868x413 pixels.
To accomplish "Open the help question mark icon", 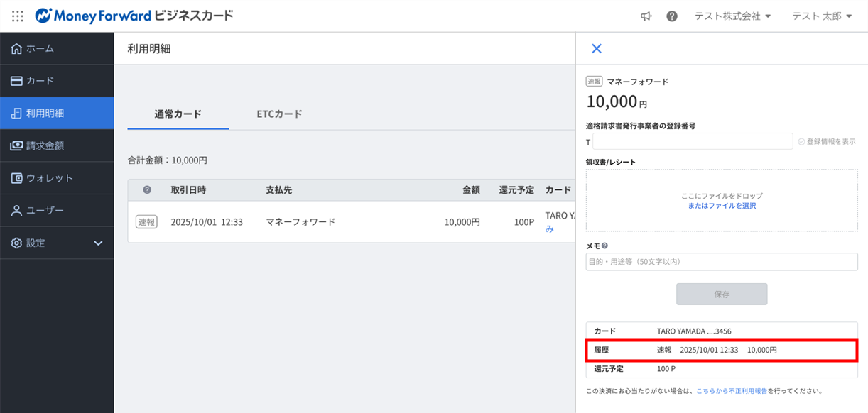I will [671, 16].
